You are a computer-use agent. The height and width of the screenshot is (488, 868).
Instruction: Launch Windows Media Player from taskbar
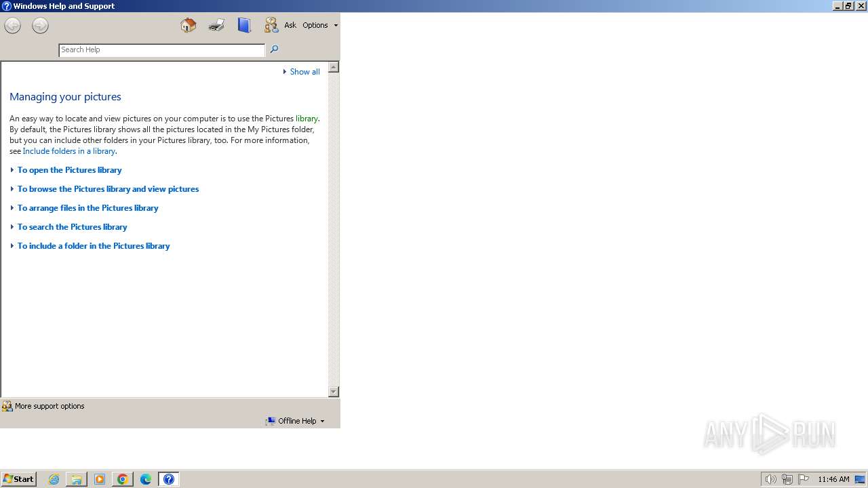click(x=100, y=479)
